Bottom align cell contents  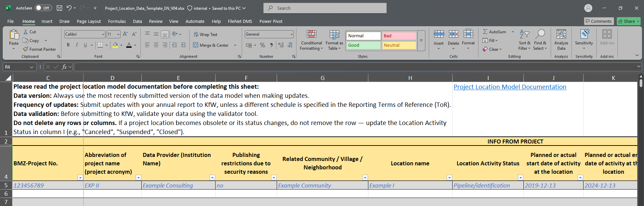(x=165, y=34)
